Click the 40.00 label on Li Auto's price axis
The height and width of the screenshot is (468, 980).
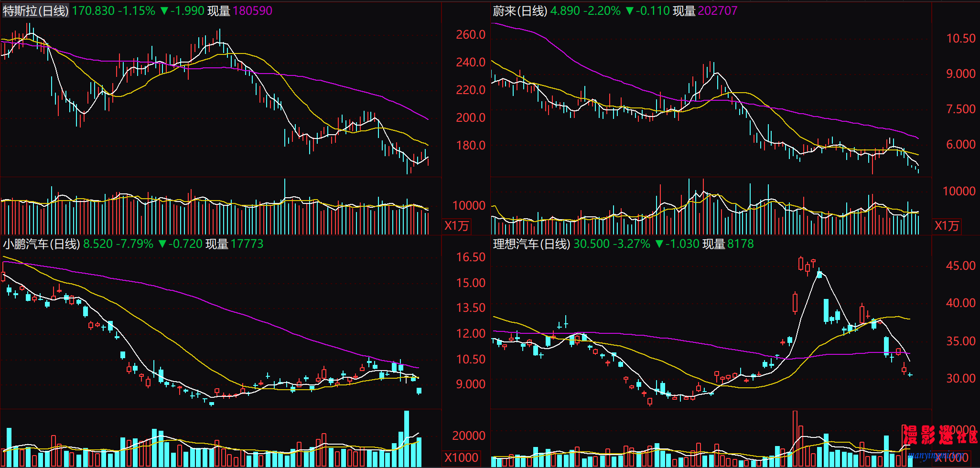[961, 303]
